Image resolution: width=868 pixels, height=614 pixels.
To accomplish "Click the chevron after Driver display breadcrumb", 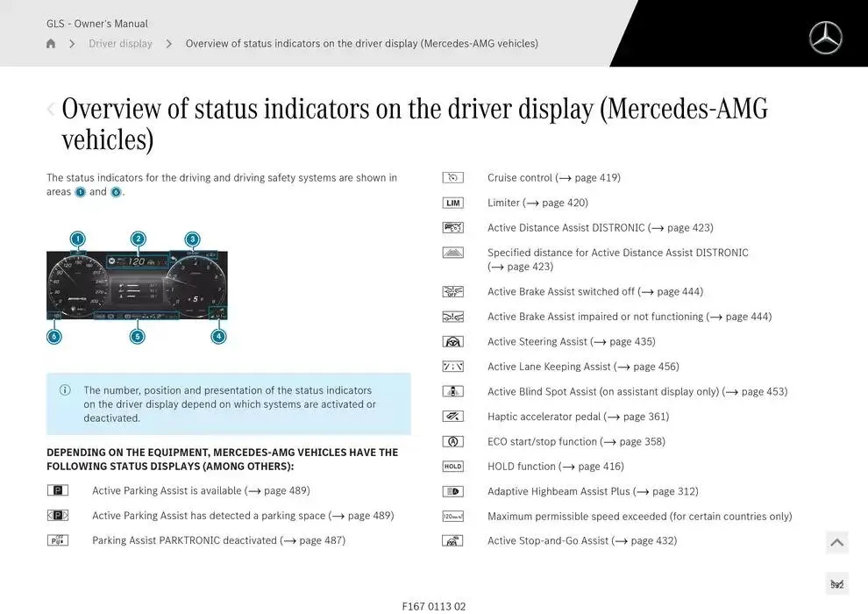I will (169, 44).
